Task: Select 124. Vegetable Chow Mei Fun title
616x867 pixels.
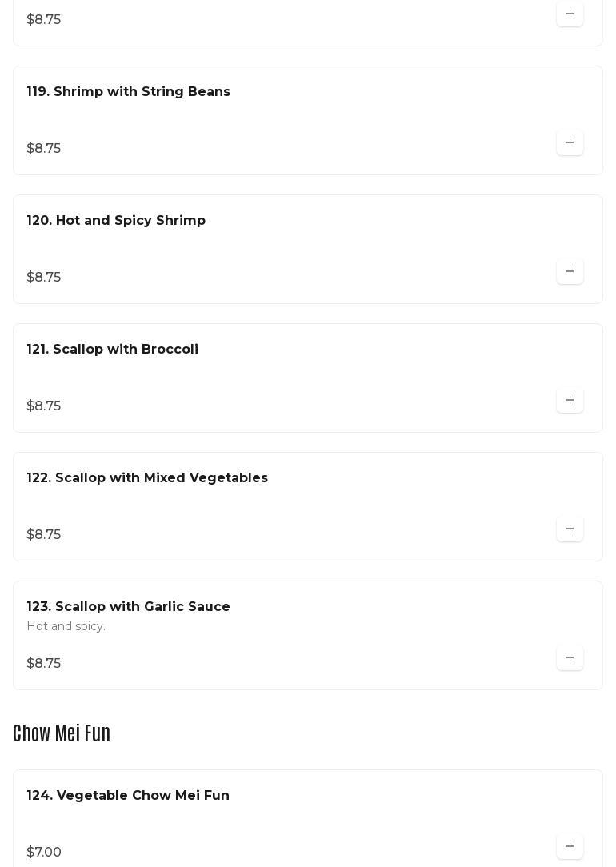Action: point(128,796)
